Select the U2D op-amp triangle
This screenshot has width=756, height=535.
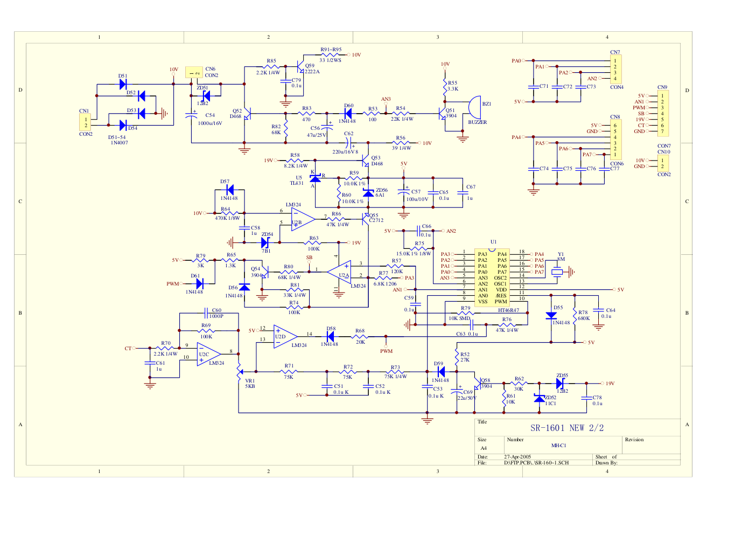click(x=285, y=337)
